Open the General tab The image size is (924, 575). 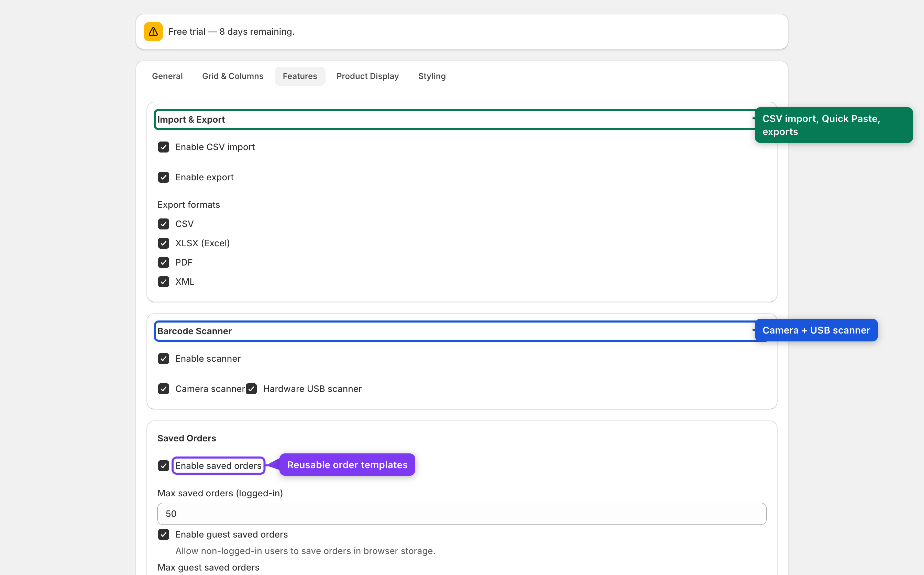click(x=167, y=76)
